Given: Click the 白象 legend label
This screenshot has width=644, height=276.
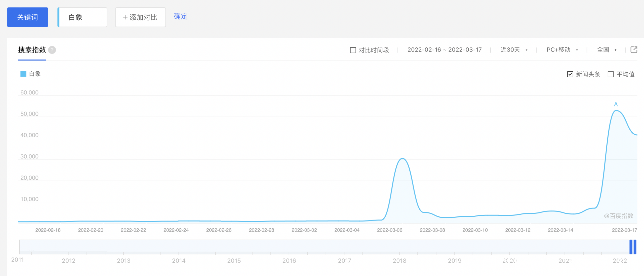Looking at the screenshot, I should click(x=35, y=74).
